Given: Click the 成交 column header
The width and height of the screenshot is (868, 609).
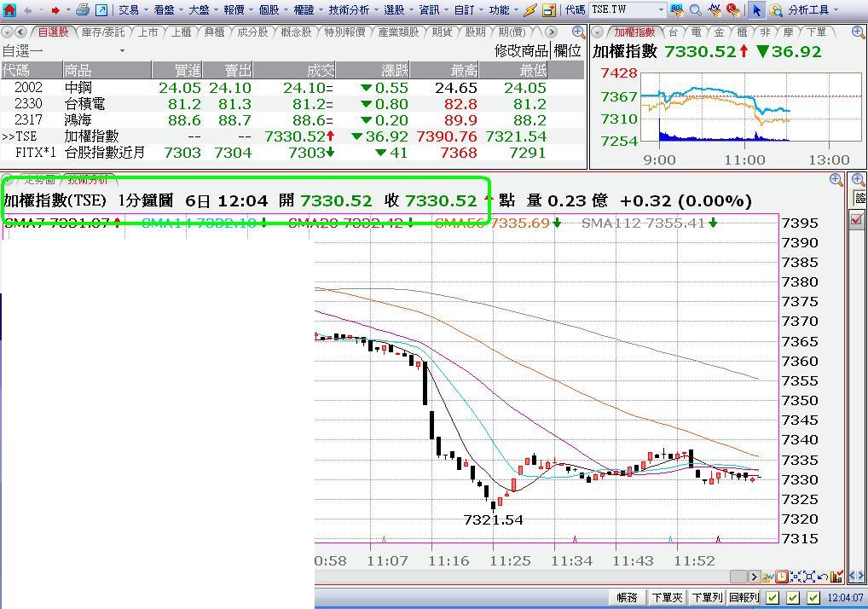Looking at the screenshot, I should point(294,70).
